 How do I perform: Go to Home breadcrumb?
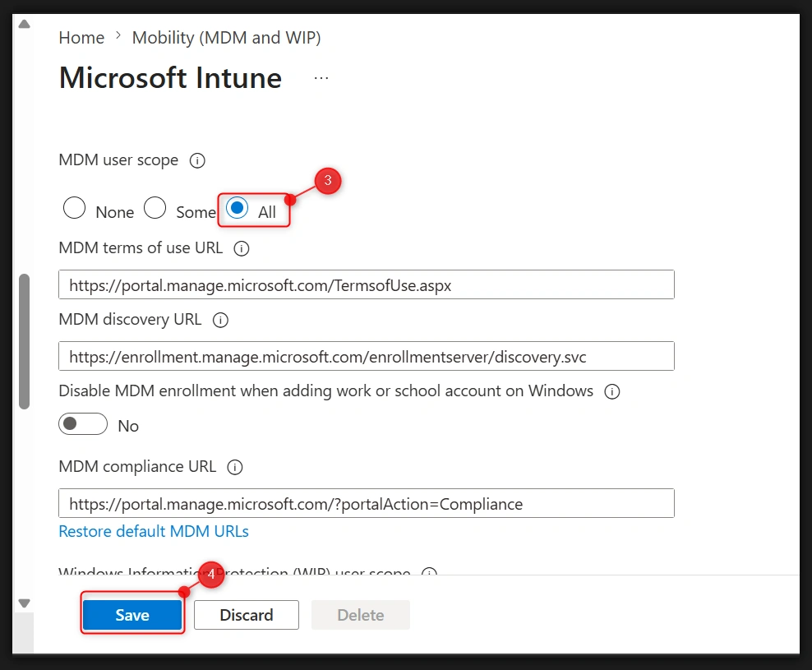pyautogui.click(x=81, y=38)
